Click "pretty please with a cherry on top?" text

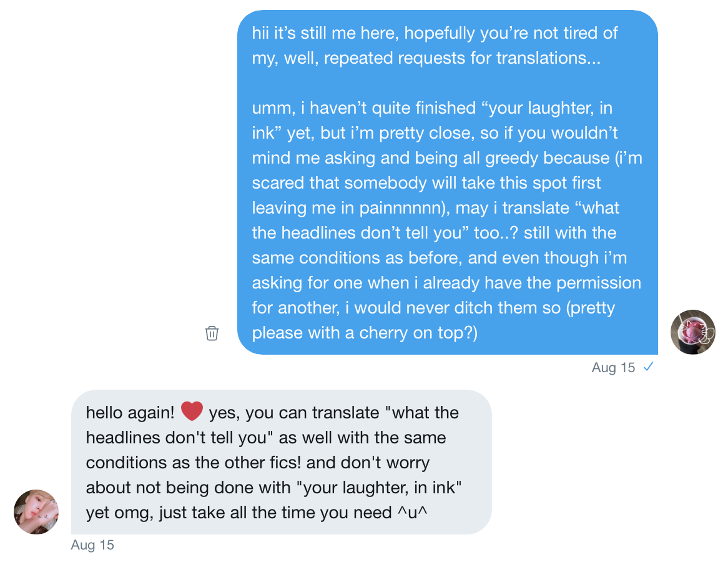(x=365, y=333)
